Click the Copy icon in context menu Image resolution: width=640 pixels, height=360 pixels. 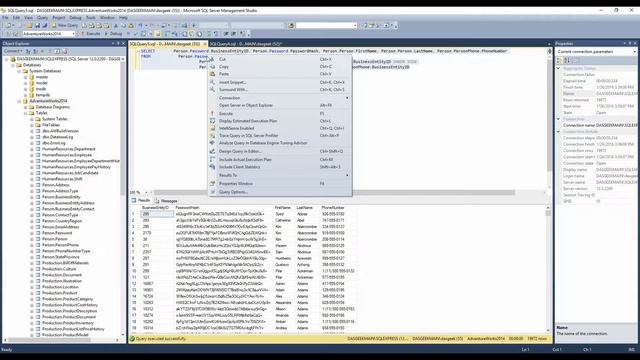(212, 67)
